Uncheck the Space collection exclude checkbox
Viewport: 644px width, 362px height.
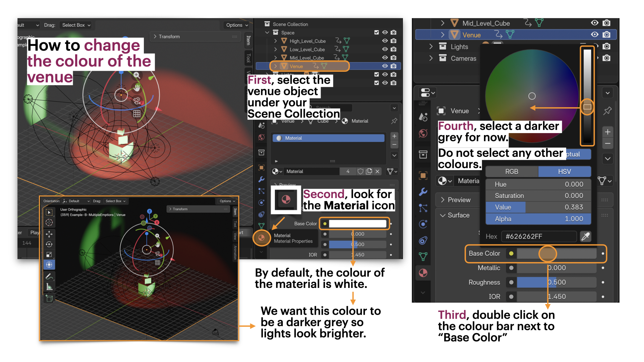pyautogui.click(x=376, y=33)
